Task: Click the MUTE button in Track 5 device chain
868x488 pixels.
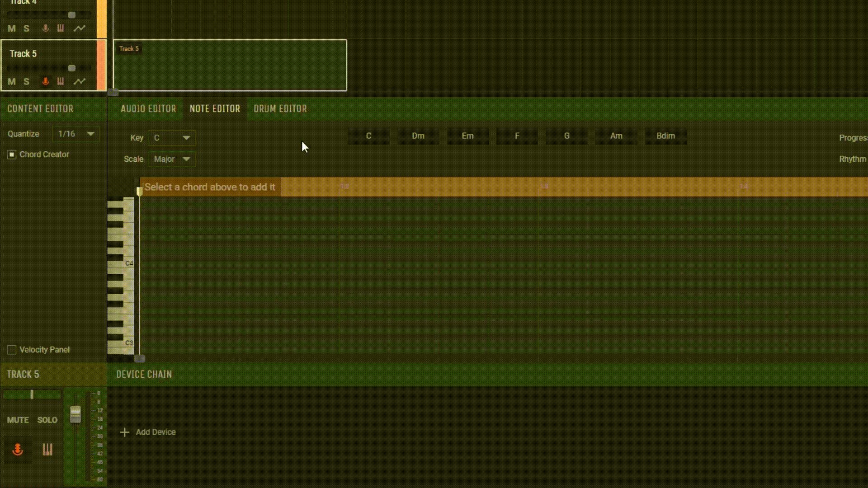Action: coord(18,419)
